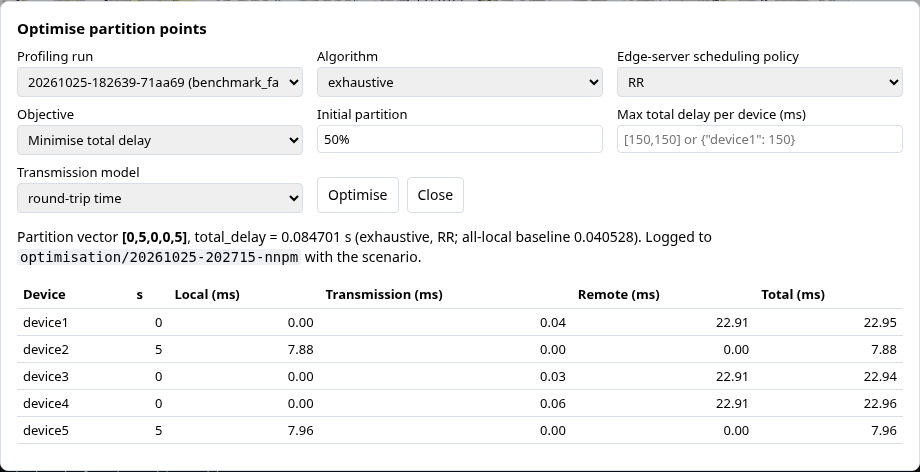Screen dimensions: 920x472
Task: Click the Edge-server scheduling policy label
Action: (708, 56)
